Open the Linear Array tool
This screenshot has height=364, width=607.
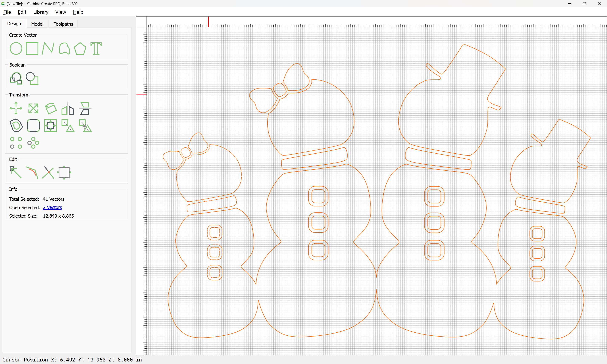16,143
